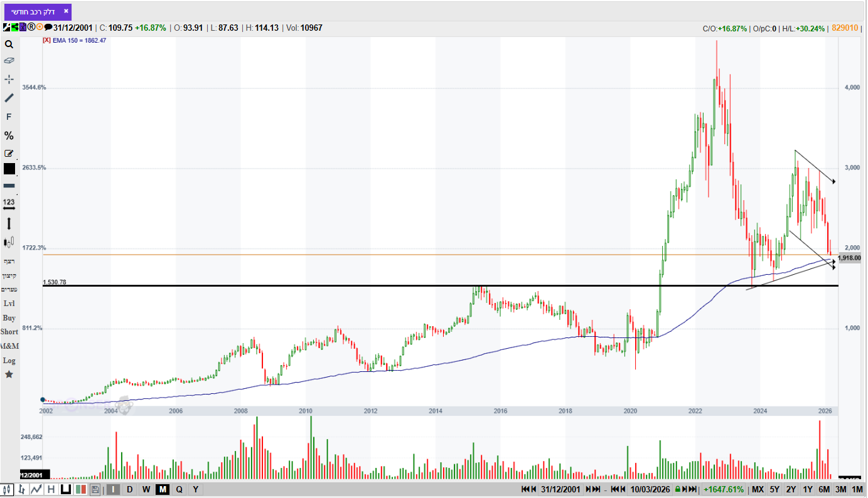
Task: Activate the crosshair cursor tool
Action: tap(9, 79)
